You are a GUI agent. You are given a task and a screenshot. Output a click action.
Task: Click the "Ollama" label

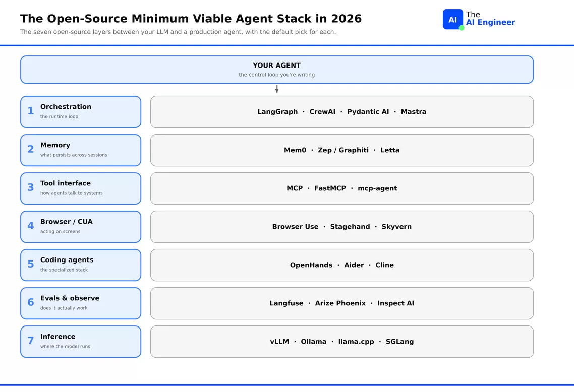pos(314,342)
